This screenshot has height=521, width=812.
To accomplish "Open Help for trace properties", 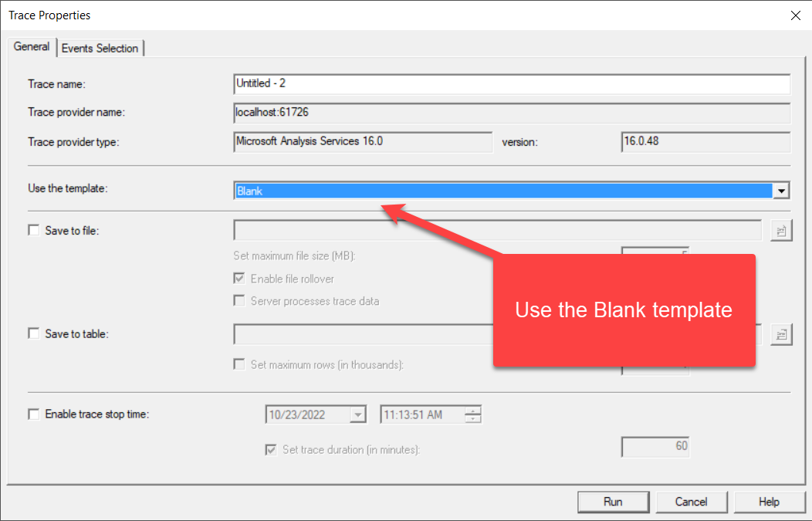I will point(770,502).
